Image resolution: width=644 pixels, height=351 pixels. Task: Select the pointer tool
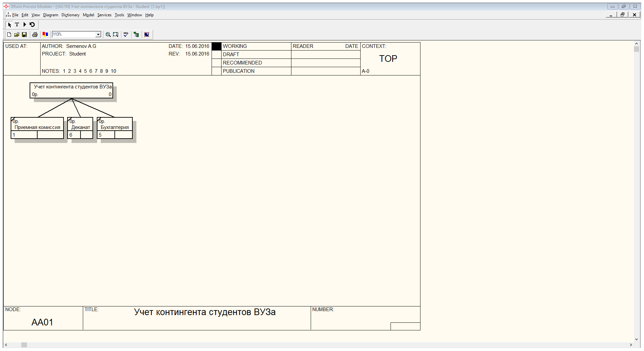pos(10,25)
